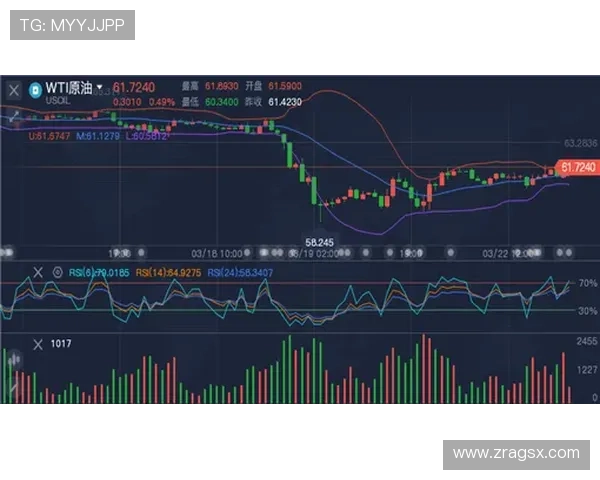The height and width of the screenshot is (480, 600).
Task: Click the low price marker 58.245
Action: coord(320,242)
